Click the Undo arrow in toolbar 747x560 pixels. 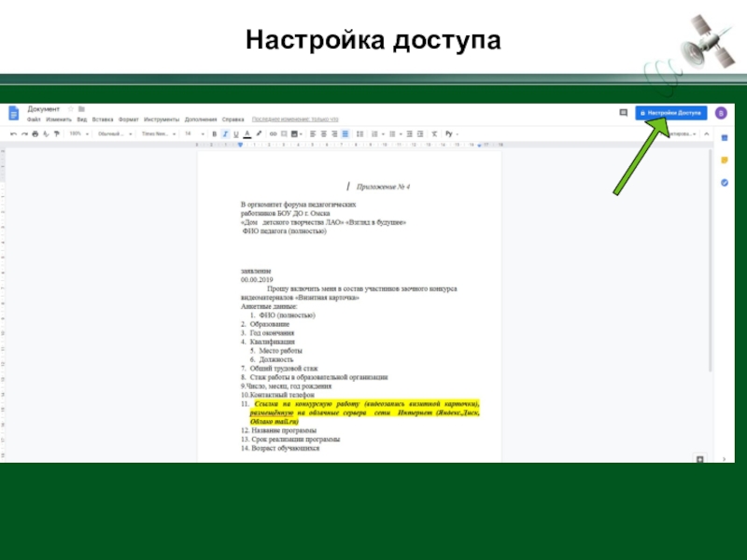click(x=13, y=134)
